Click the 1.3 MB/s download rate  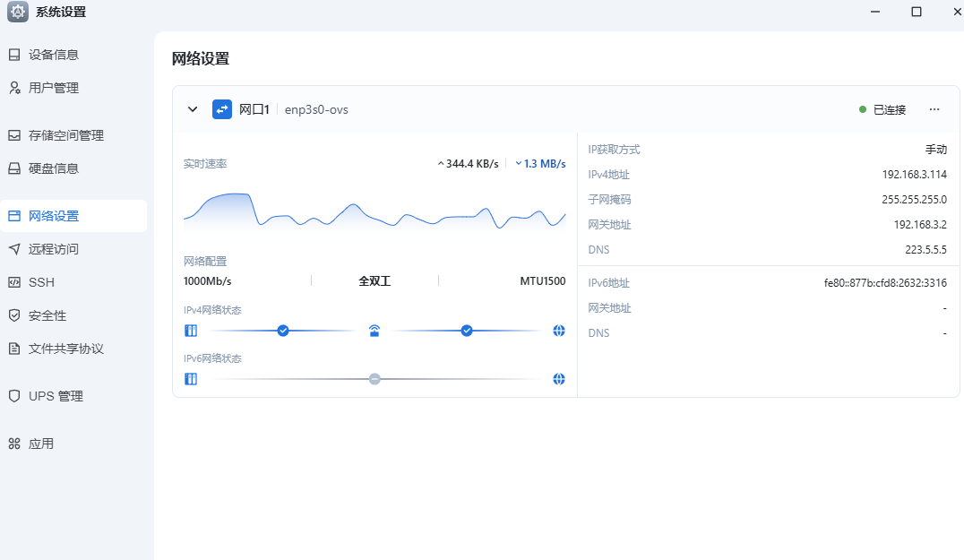coord(545,163)
